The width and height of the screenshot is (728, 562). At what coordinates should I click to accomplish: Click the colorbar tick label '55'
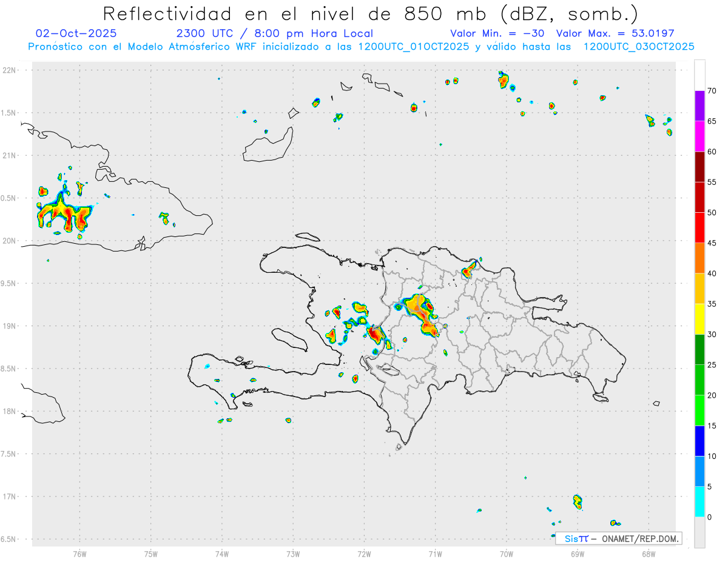[x=712, y=182]
